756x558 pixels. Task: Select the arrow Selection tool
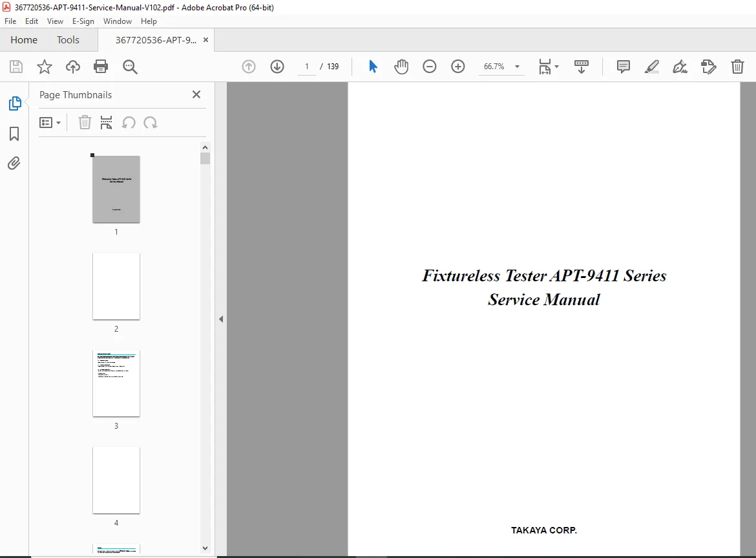[373, 67]
